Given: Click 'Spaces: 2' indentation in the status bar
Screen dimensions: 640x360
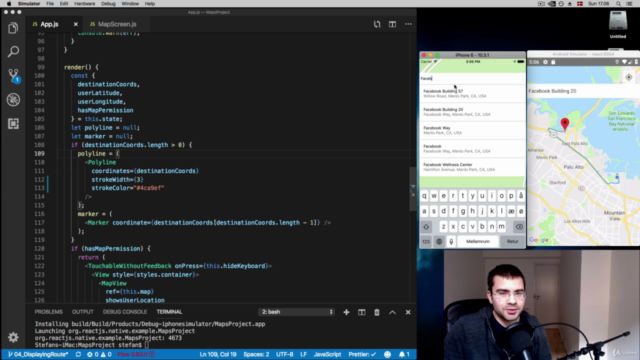Looking at the screenshot, I should [256, 354].
